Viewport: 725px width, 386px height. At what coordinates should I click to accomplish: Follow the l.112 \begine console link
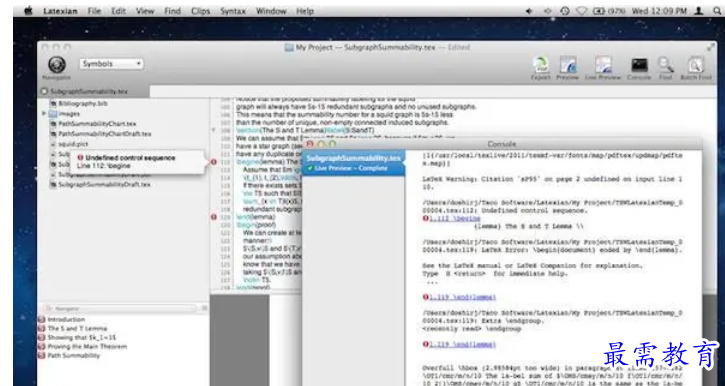click(455, 218)
